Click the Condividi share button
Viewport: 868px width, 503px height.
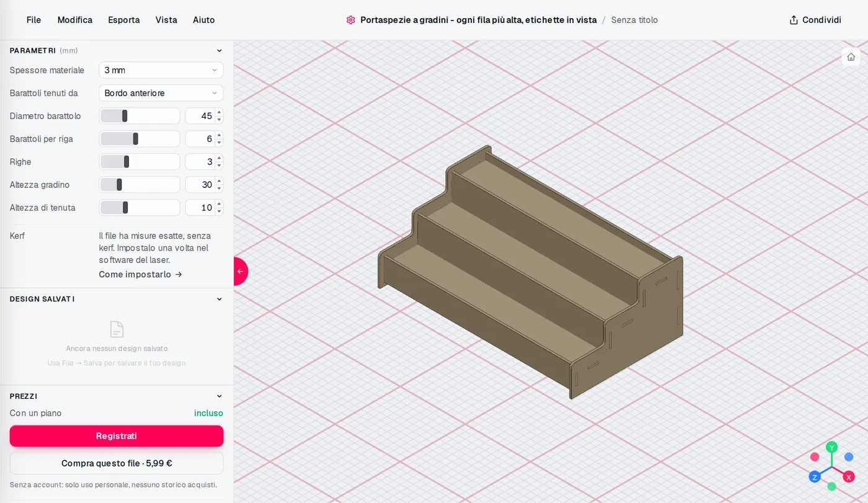pyautogui.click(x=815, y=20)
